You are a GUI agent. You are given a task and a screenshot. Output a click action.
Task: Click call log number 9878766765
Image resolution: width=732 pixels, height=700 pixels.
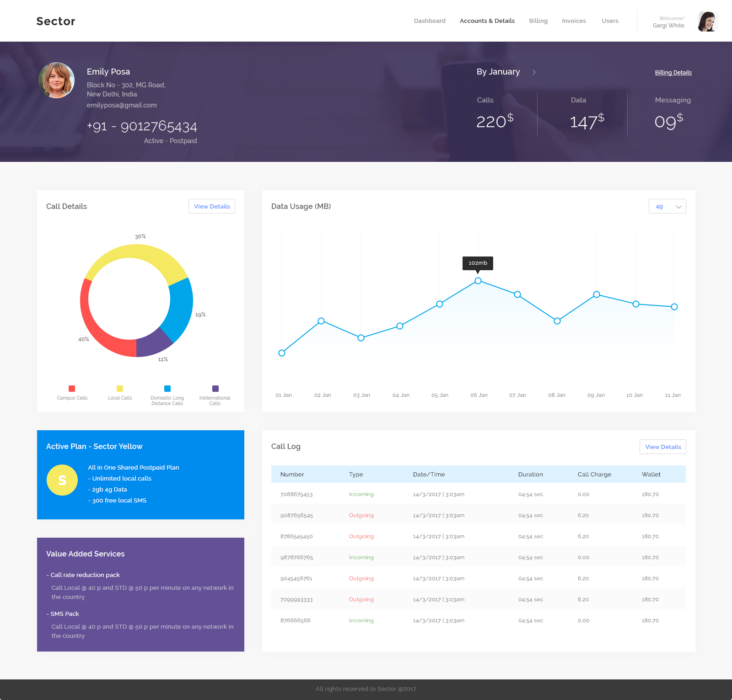click(296, 557)
